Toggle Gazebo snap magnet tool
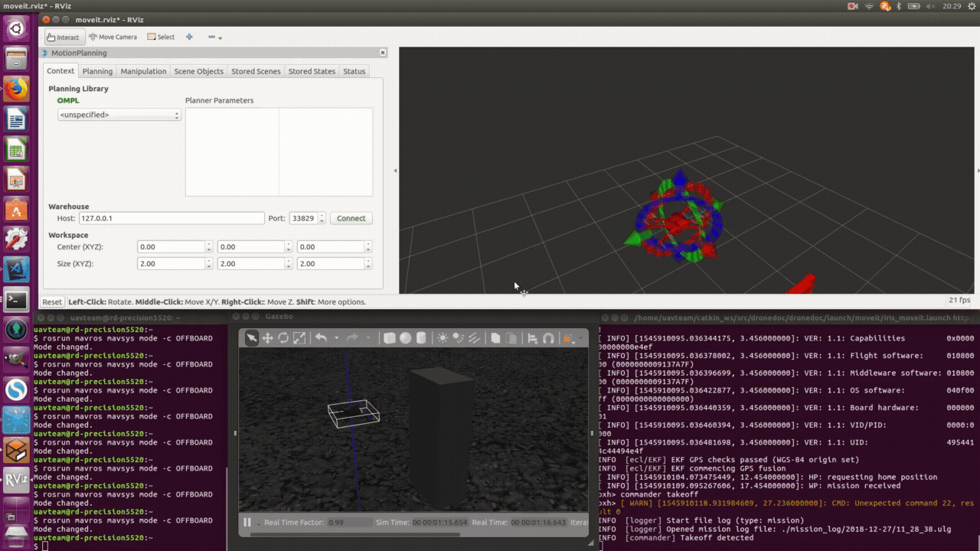The width and height of the screenshot is (980, 551). (x=548, y=337)
